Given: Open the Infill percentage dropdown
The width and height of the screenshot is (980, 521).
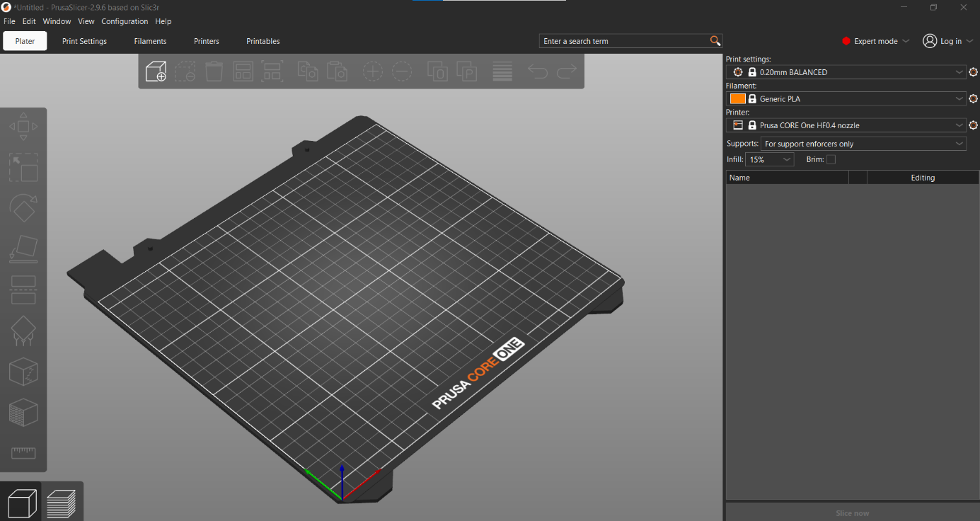Looking at the screenshot, I should click(x=771, y=160).
